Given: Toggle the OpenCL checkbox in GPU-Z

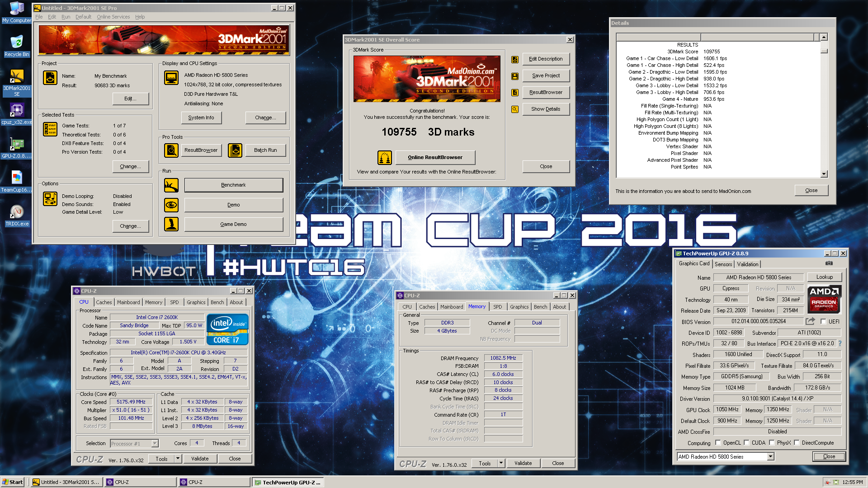Looking at the screenshot, I should 718,443.
